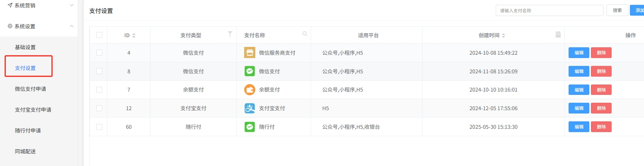Image resolution: width=644 pixels, height=166 pixels.
Task: Collapse the 系统设置 menu section
Action: pyautogui.click(x=72, y=26)
